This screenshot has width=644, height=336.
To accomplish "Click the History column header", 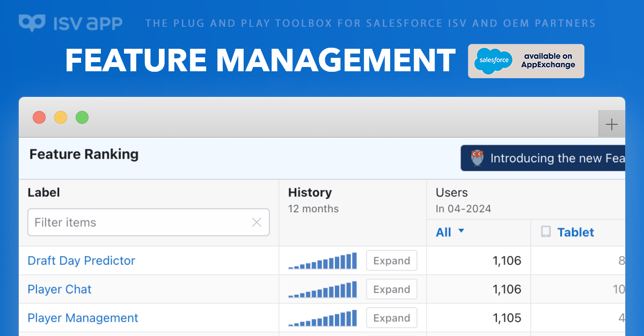I will click(310, 192).
